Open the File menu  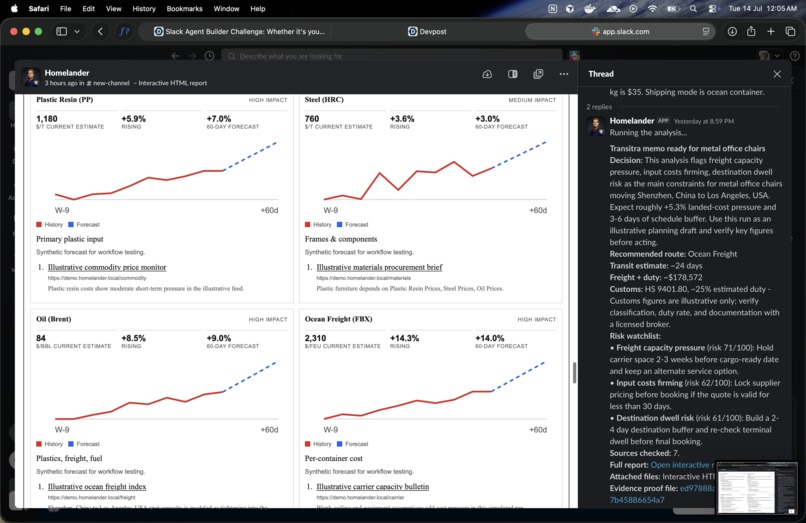(65, 9)
